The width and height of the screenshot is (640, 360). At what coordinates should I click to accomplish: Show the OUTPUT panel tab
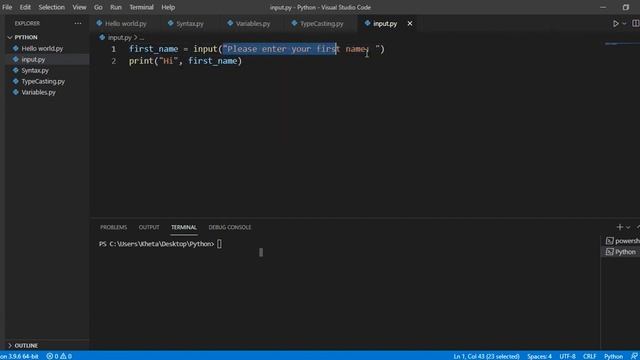[x=149, y=227]
